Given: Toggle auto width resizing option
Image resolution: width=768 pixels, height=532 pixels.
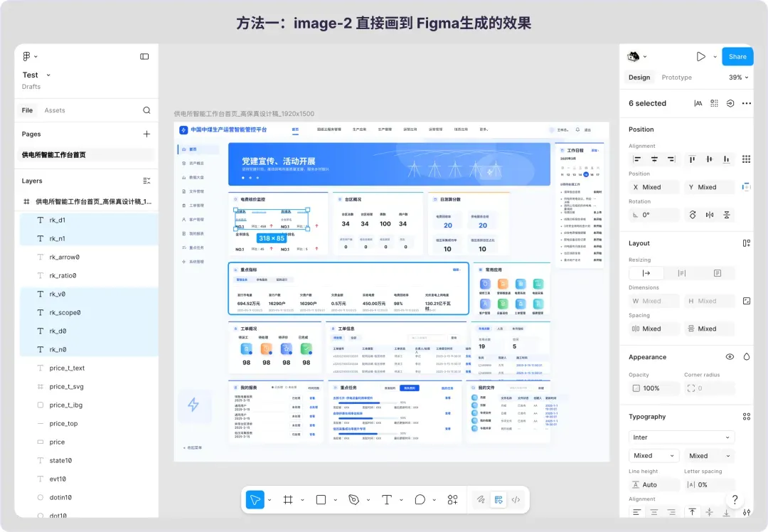Looking at the screenshot, I should tap(646, 273).
